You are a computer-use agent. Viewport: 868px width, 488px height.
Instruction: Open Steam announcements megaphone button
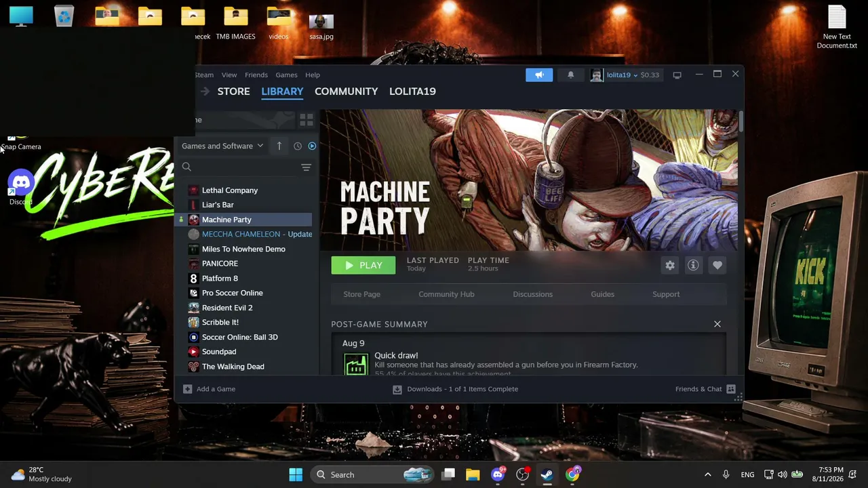539,75
